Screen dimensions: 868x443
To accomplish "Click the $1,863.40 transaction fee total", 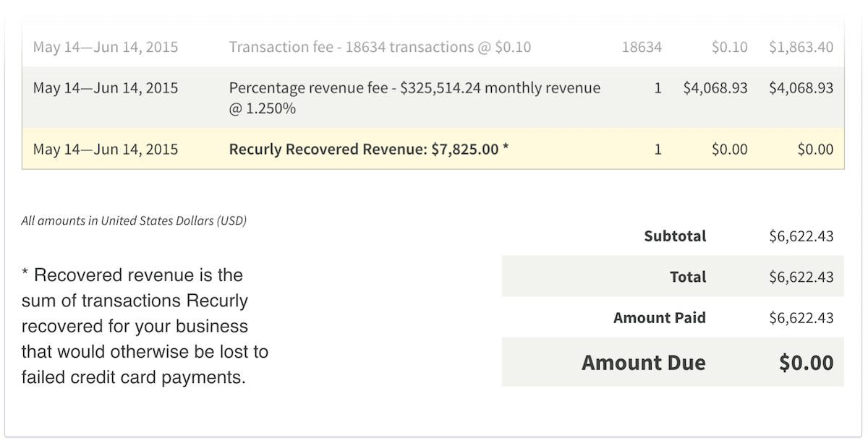I will click(801, 48).
